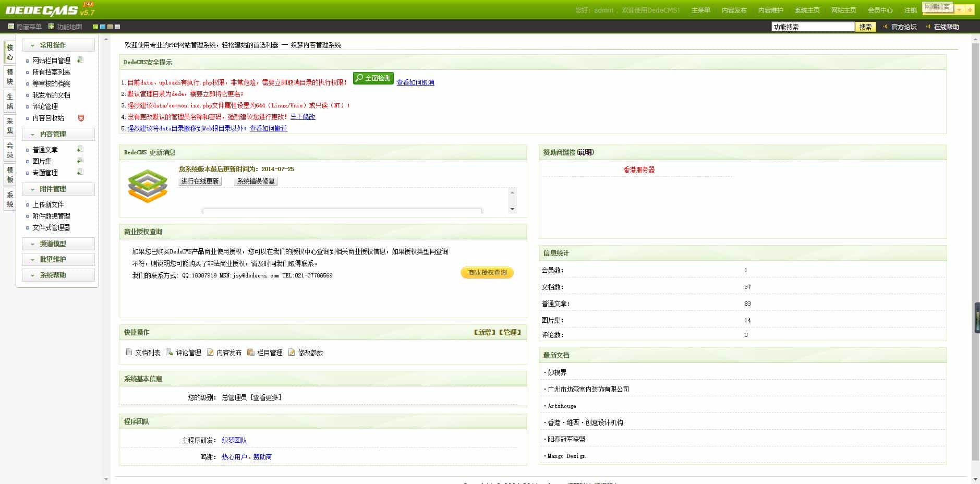Select the gray skin color swatch
This screenshot has width=980, height=484.
[x=117, y=27]
